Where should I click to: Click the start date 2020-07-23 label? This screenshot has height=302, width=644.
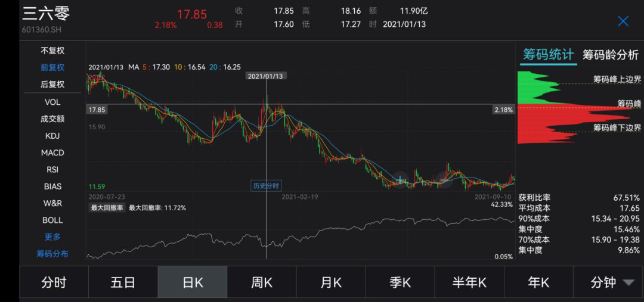tap(106, 197)
